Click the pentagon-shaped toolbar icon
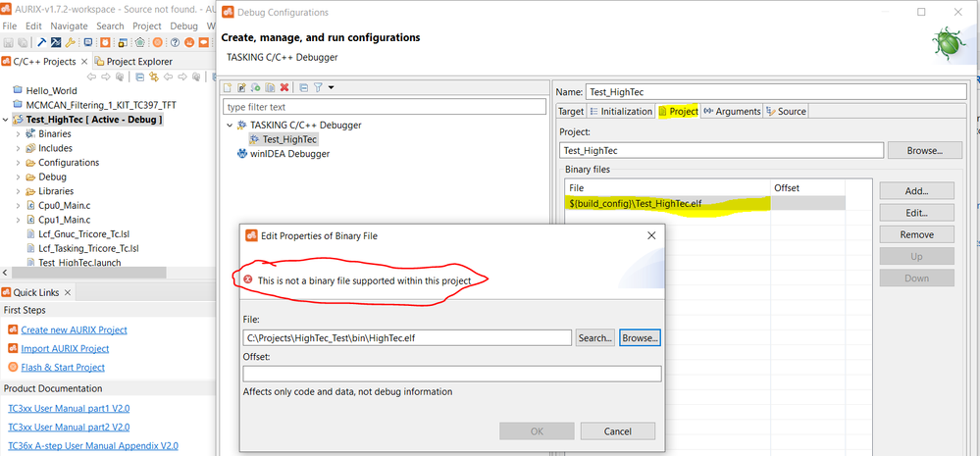The height and width of the screenshot is (456, 980). [x=140, y=42]
